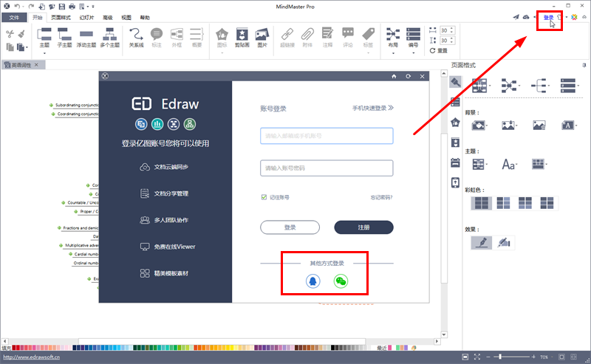Click the 编号 numbering icon in ribbon
The width and height of the screenshot is (591, 364).
[x=413, y=34]
